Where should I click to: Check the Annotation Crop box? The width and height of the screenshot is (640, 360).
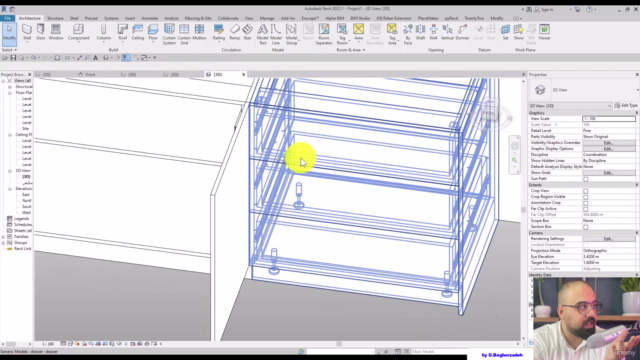point(586,203)
